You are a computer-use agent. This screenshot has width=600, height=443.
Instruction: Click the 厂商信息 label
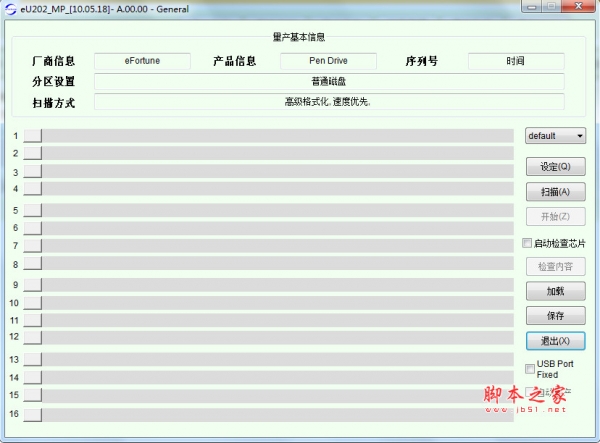(x=54, y=61)
